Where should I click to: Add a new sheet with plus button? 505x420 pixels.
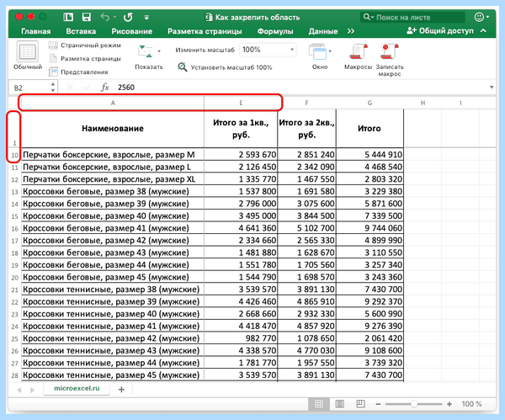[x=121, y=390]
